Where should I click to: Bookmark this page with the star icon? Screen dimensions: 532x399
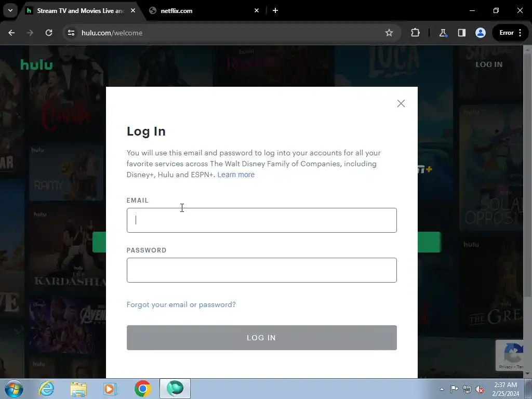click(x=389, y=33)
